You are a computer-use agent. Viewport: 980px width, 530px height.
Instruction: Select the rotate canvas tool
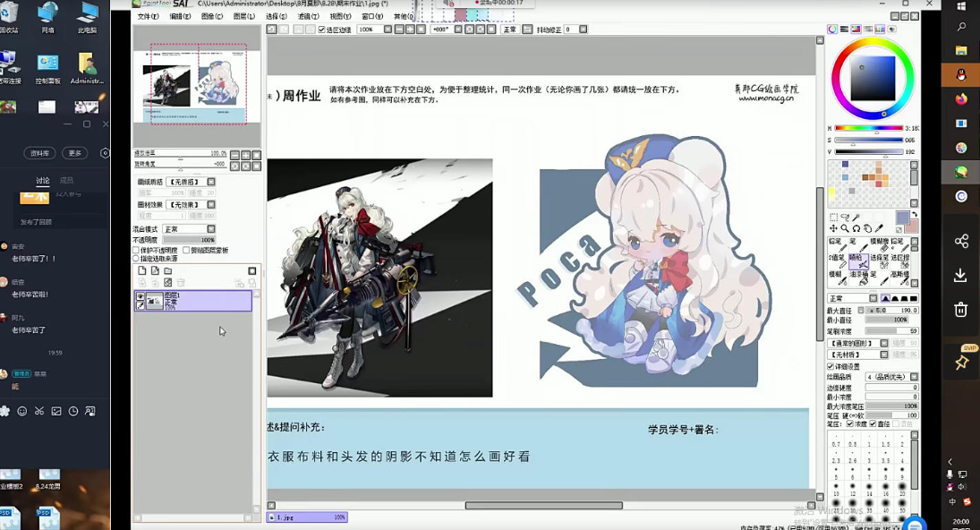pos(856,228)
